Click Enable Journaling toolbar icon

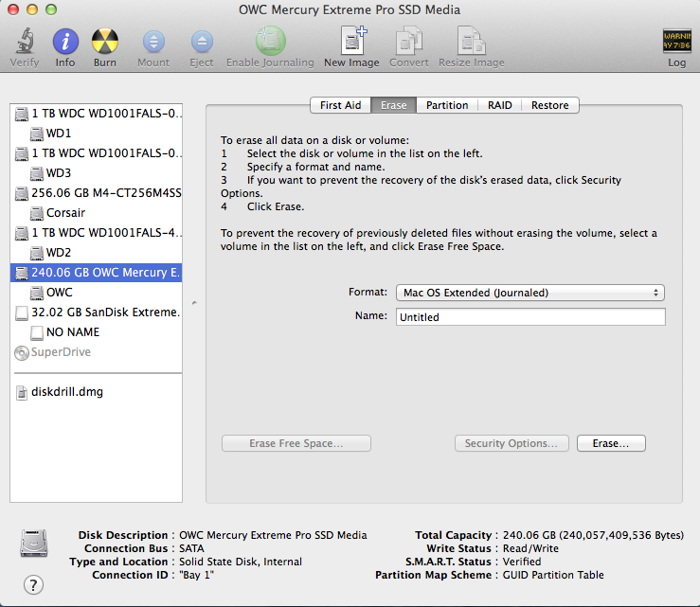point(270,41)
